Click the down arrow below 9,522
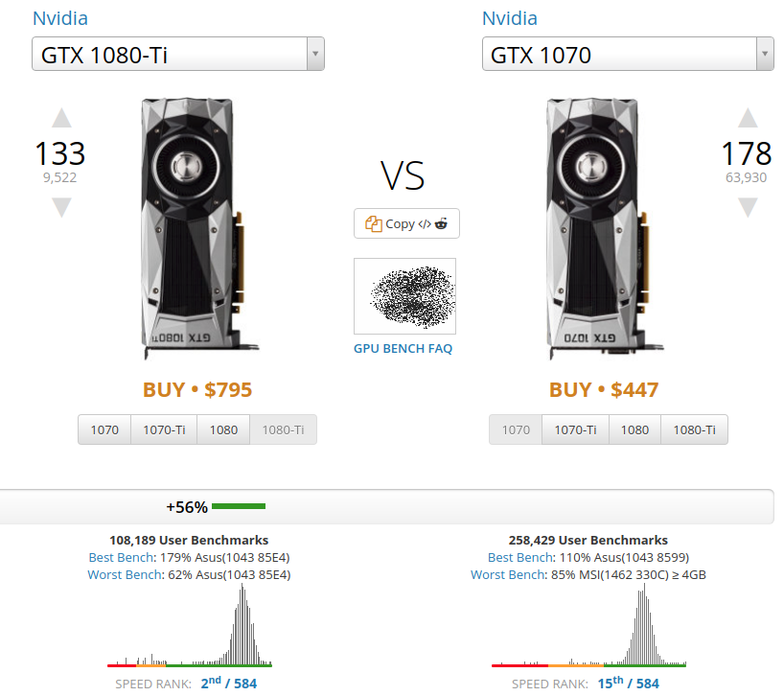784x696 pixels. tap(61, 207)
